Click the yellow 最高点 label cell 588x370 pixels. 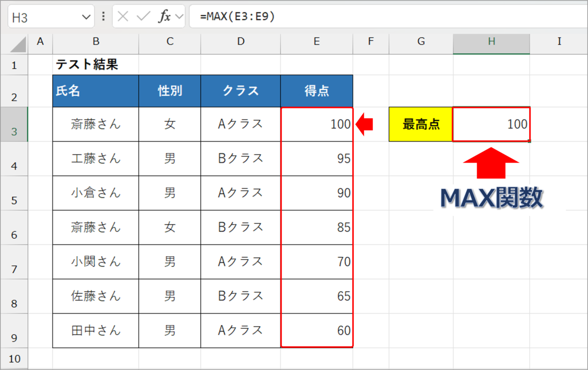click(421, 125)
